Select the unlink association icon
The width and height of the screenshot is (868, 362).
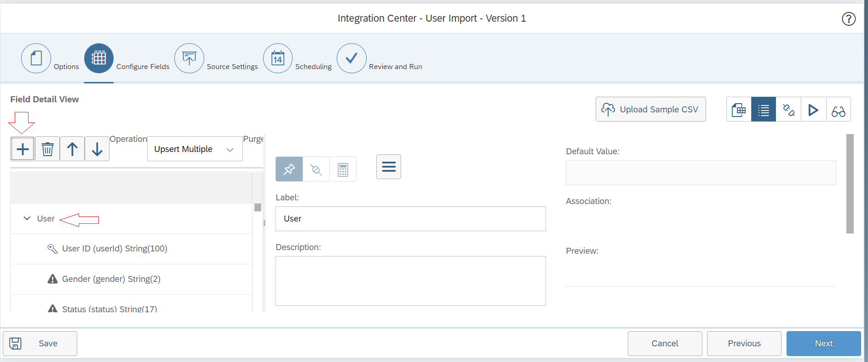tap(316, 169)
